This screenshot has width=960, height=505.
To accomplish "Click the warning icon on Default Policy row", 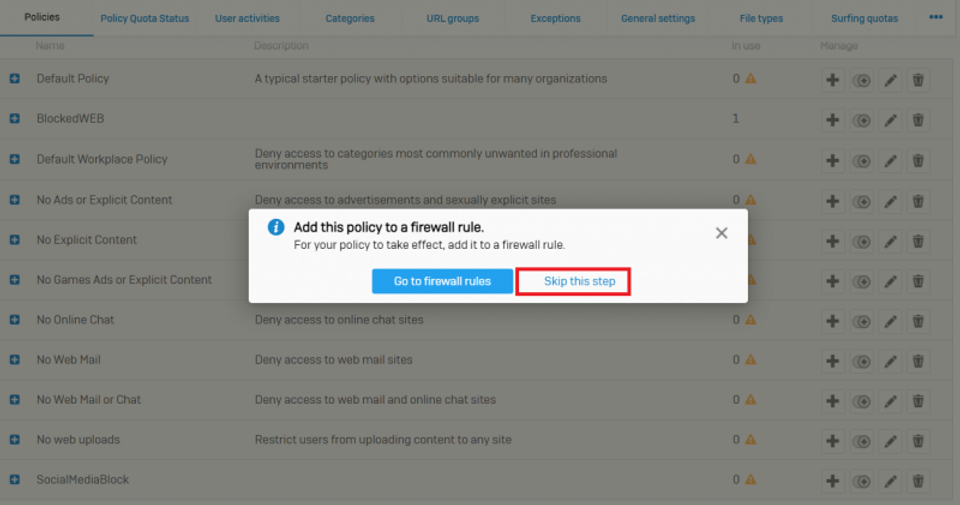I will tap(750, 78).
